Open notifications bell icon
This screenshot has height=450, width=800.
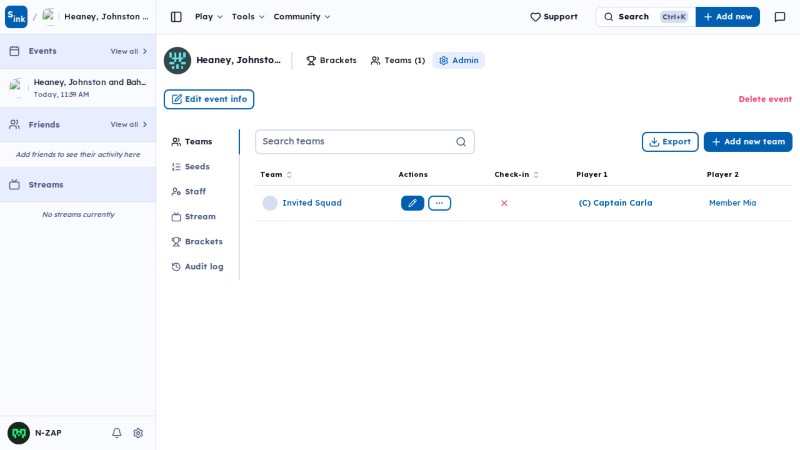(x=117, y=433)
